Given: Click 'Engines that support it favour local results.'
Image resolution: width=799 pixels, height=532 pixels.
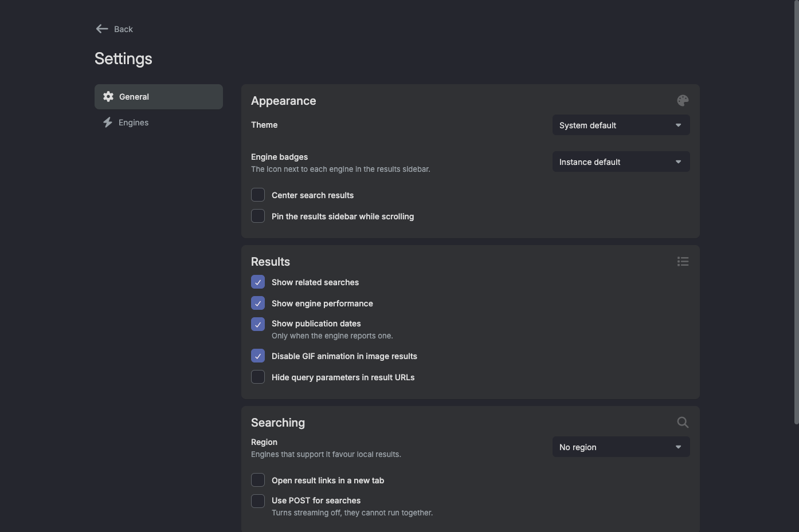Looking at the screenshot, I should click(326, 455).
